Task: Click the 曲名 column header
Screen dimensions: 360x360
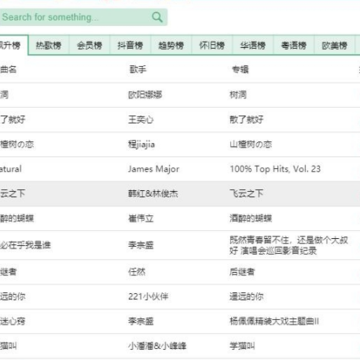Action: tap(8, 69)
